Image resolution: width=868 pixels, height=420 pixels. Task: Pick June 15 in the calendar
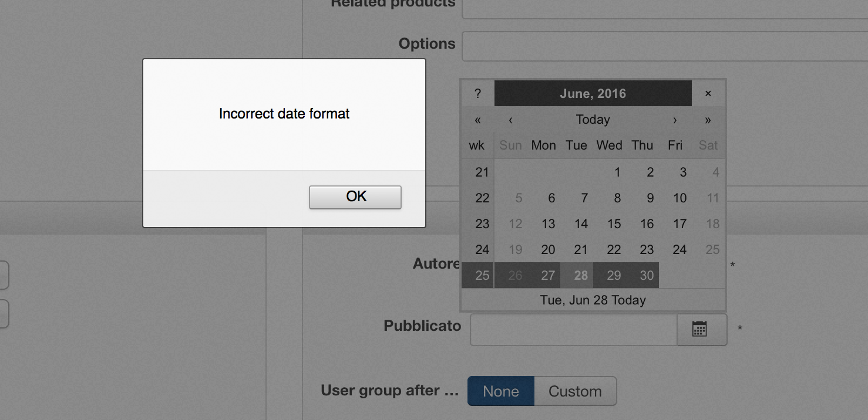click(614, 224)
